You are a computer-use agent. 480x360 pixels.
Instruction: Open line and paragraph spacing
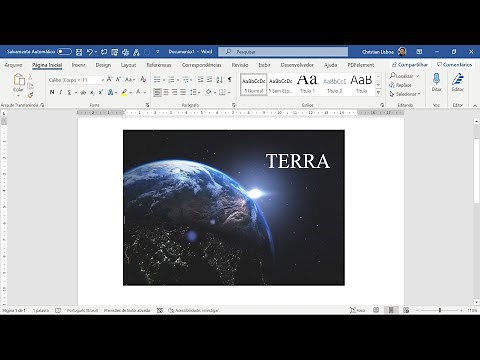tap(194, 92)
